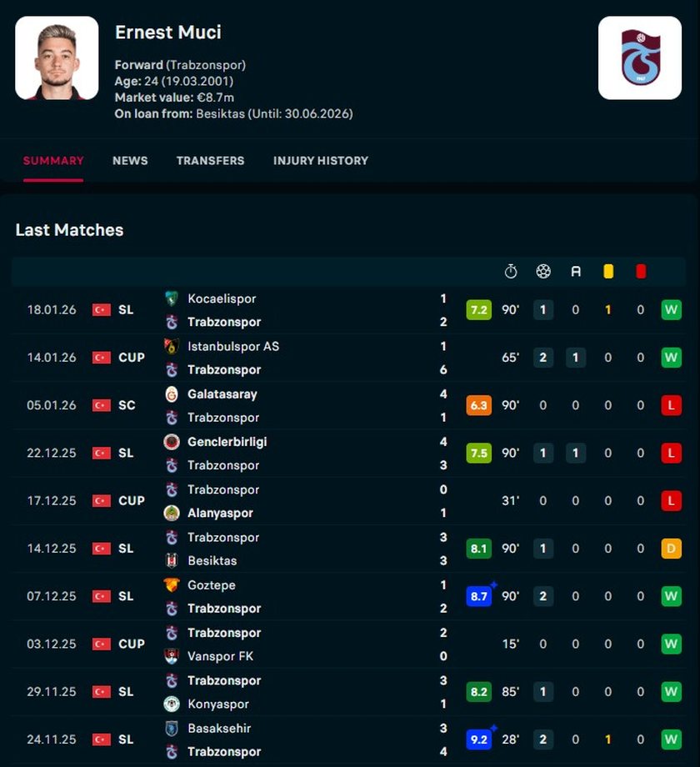Click the Galatasaray team crest

pyautogui.click(x=172, y=394)
